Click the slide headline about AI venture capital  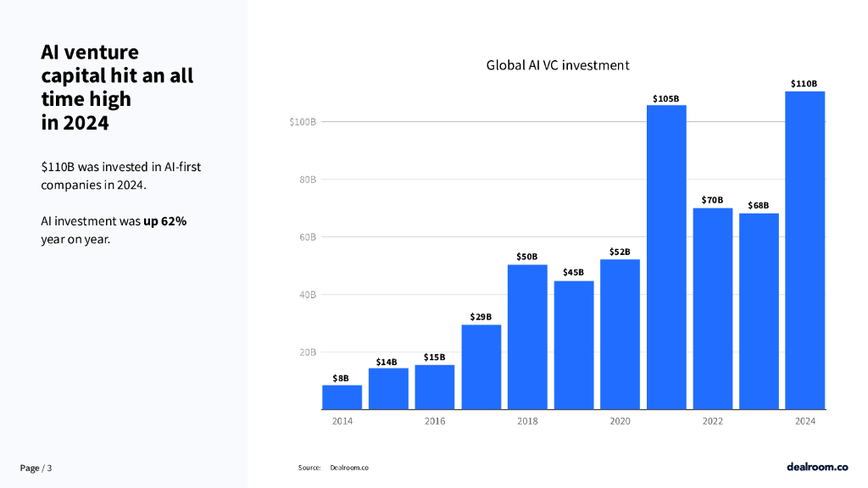pos(117,87)
